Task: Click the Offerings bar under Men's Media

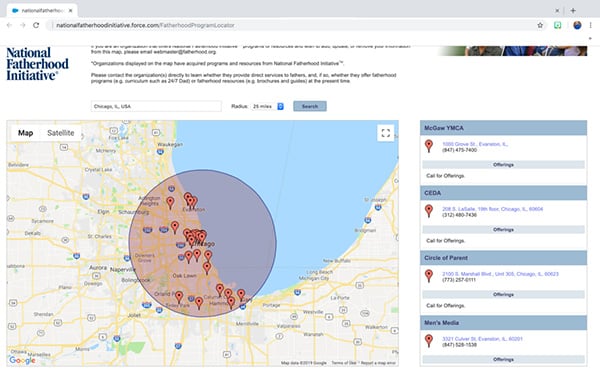Action: pos(504,359)
